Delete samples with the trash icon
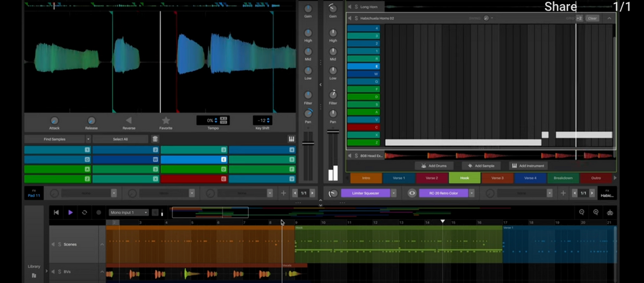Viewport: 644px width, 283px height. (155, 139)
